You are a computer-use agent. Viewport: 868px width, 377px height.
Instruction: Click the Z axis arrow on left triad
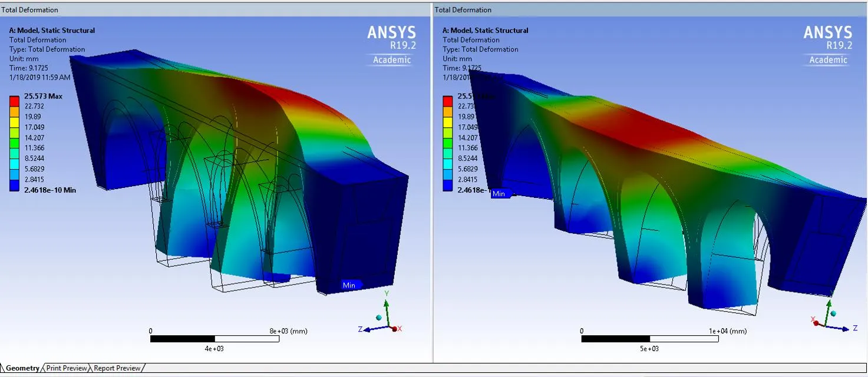tap(368, 329)
